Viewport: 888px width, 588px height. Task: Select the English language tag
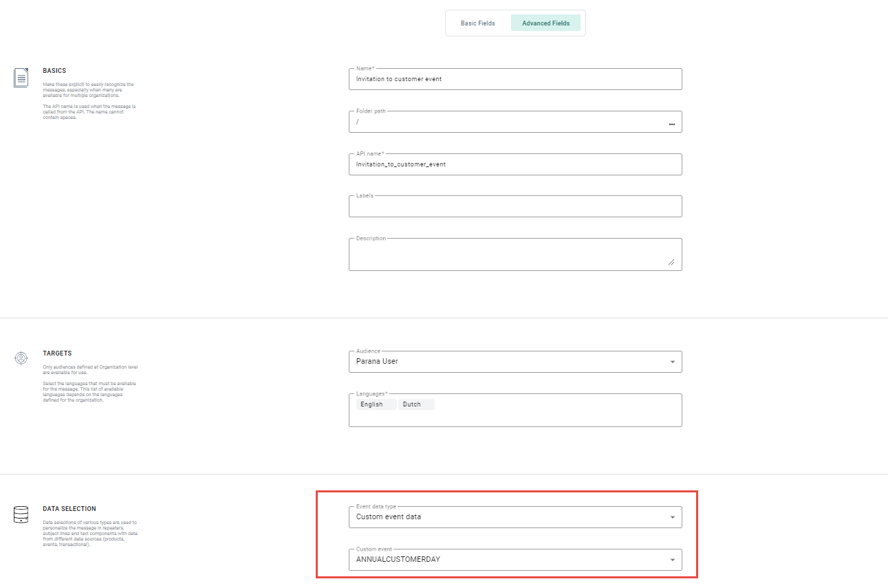tap(371, 404)
